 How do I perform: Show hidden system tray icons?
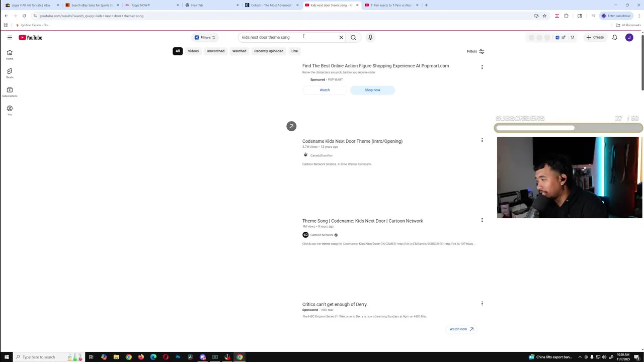click(x=580, y=357)
